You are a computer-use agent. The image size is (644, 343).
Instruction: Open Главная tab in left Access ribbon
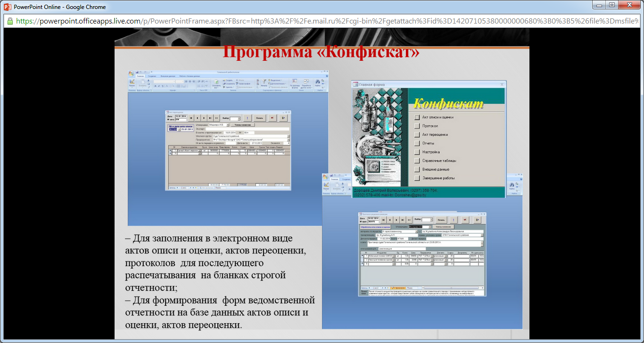pyautogui.click(x=140, y=76)
